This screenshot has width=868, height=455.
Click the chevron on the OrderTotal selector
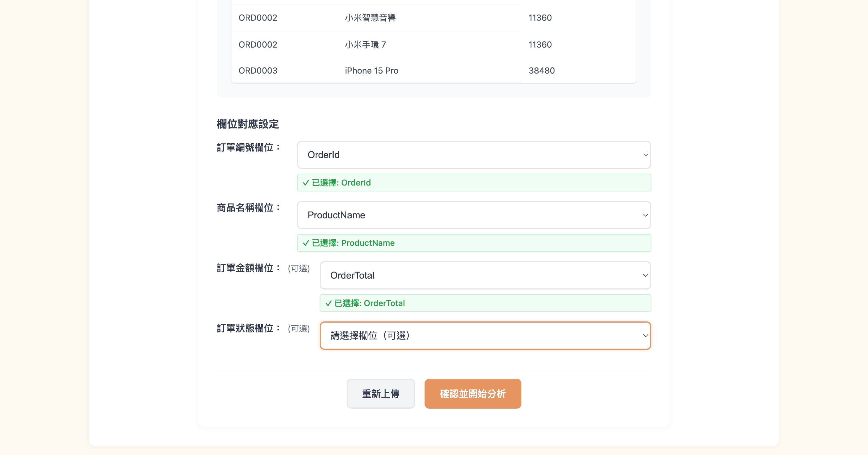click(x=645, y=275)
